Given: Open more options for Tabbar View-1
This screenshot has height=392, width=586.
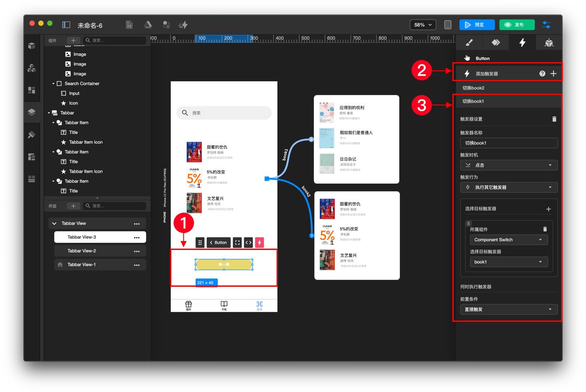Looking at the screenshot, I should pyautogui.click(x=137, y=265).
